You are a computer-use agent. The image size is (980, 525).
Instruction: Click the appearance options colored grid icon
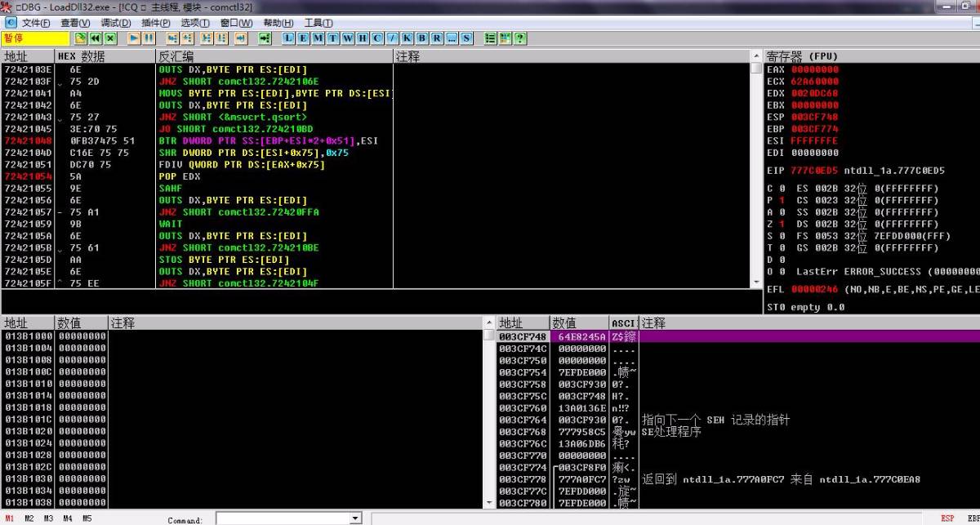[x=506, y=38]
